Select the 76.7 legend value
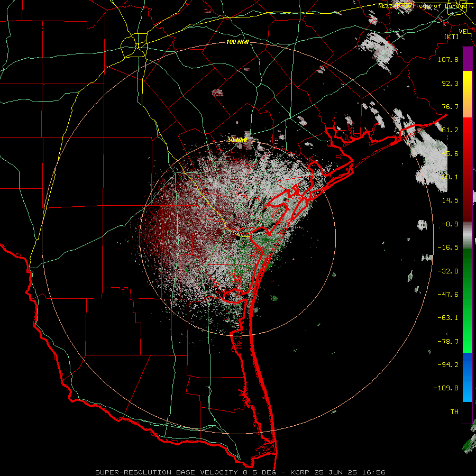 pyautogui.click(x=450, y=106)
